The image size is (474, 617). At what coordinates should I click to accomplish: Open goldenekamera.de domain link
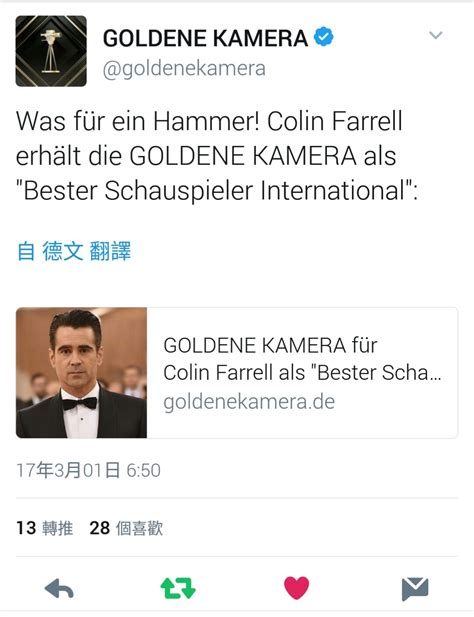tap(249, 402)
